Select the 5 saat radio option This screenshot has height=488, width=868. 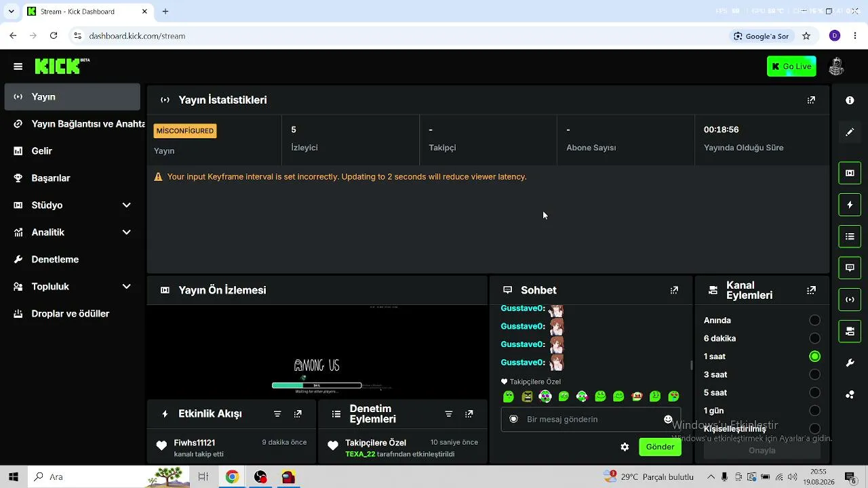point(815,392)
